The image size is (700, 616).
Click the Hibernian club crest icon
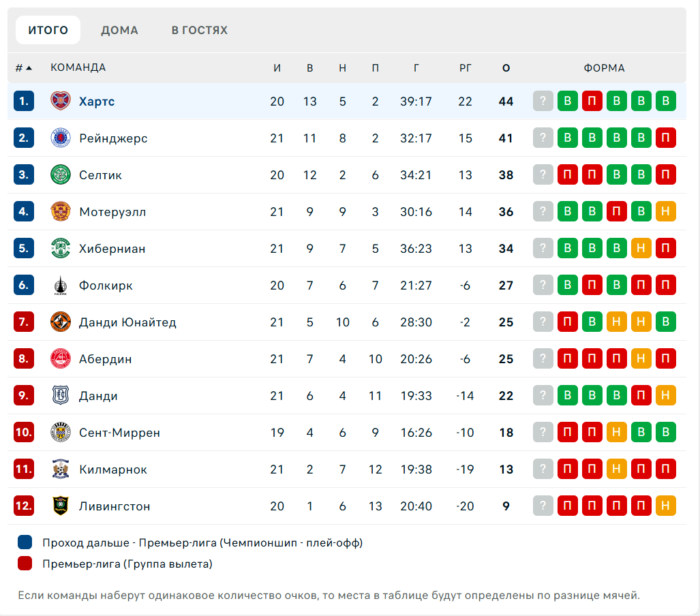pyautogui.click(x=61, y=249)
